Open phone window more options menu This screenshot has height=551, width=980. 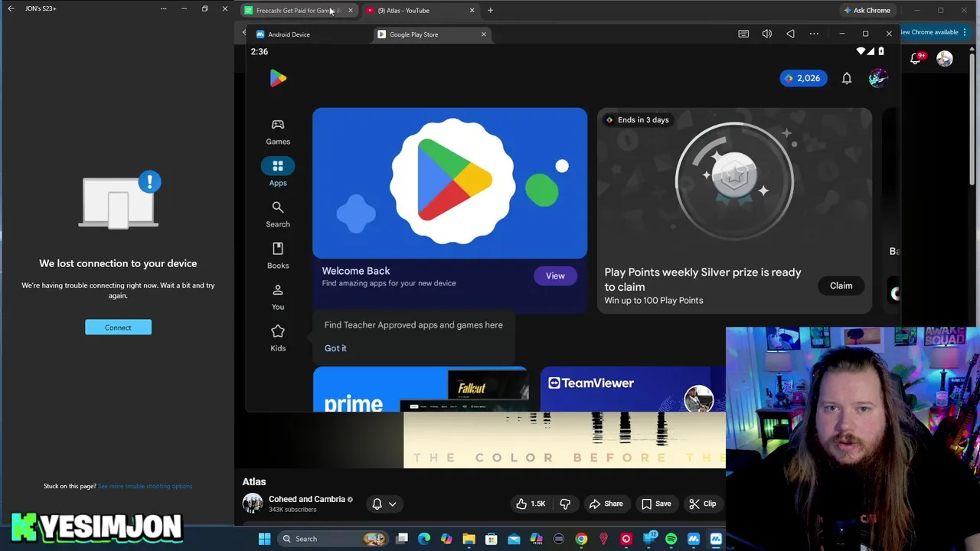(814, 34)
